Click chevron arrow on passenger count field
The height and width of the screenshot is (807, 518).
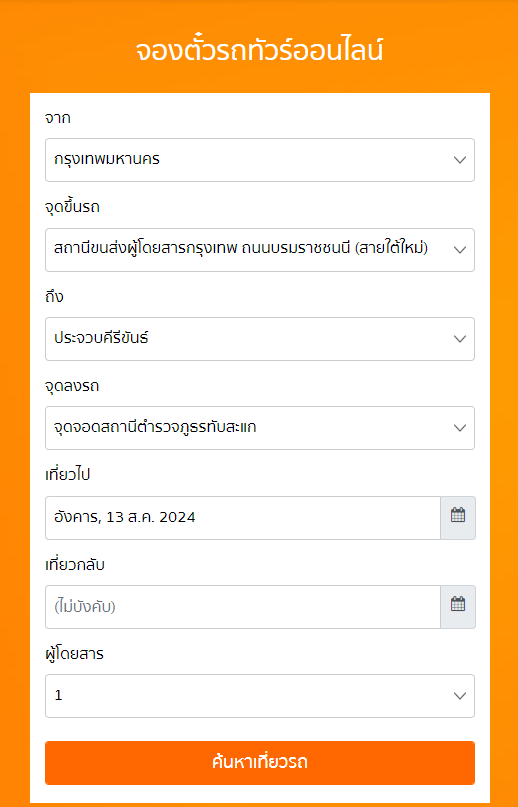tap(460, 696)
